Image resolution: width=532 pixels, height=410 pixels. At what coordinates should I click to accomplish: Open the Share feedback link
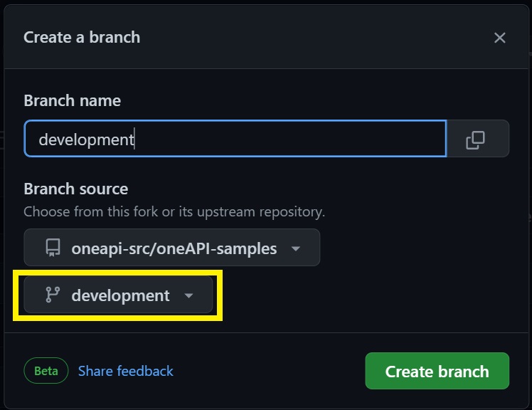click(x=126, y=371)
